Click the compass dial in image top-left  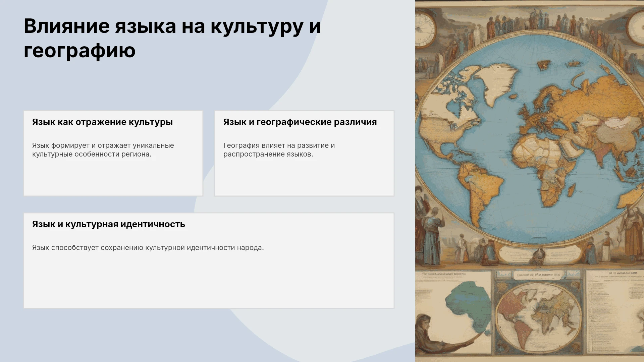pos(424,28)
